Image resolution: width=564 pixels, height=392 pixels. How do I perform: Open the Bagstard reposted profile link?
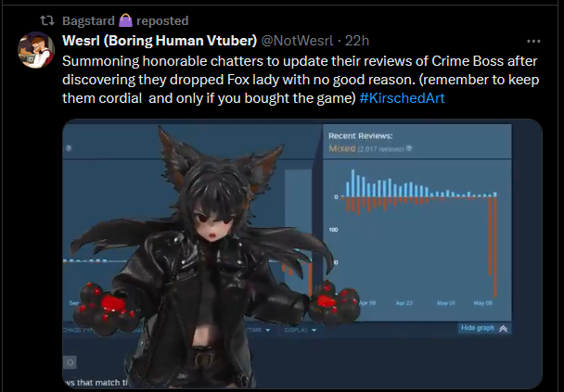(88, 20)
